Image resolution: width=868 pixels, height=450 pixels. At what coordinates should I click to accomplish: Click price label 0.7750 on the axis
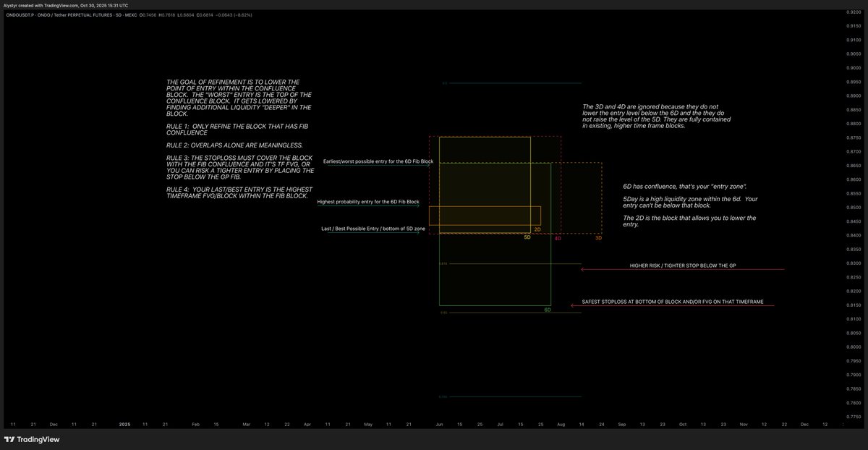pos(853,417)
